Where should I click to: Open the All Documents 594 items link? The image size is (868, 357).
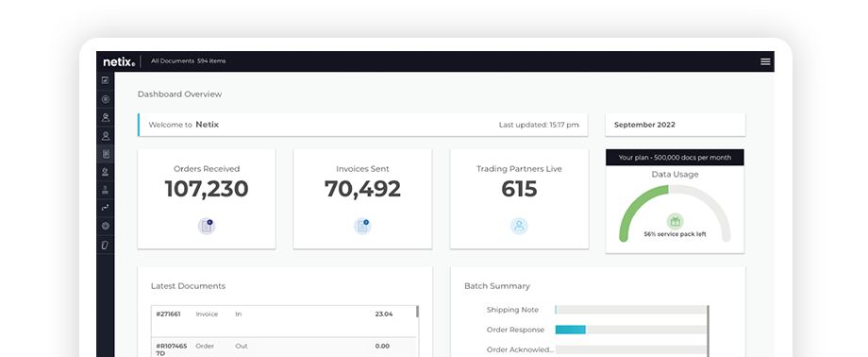[x=188, y=61]
